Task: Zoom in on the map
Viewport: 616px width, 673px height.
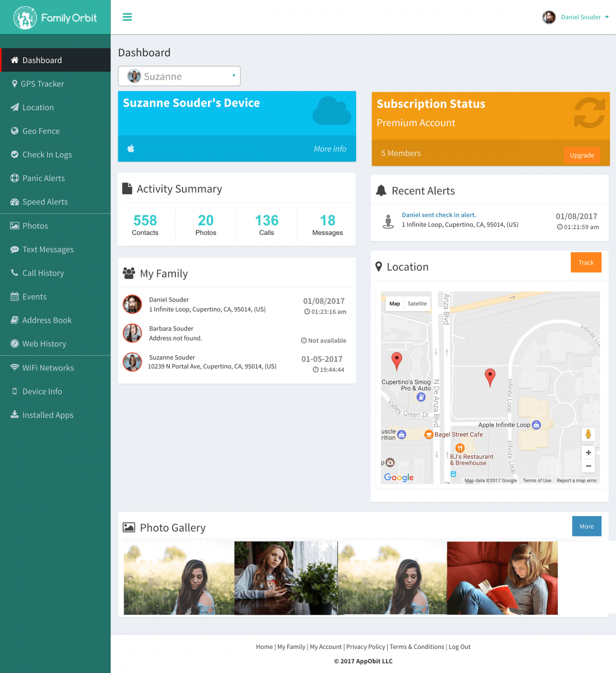Action: tap(588, 453)
